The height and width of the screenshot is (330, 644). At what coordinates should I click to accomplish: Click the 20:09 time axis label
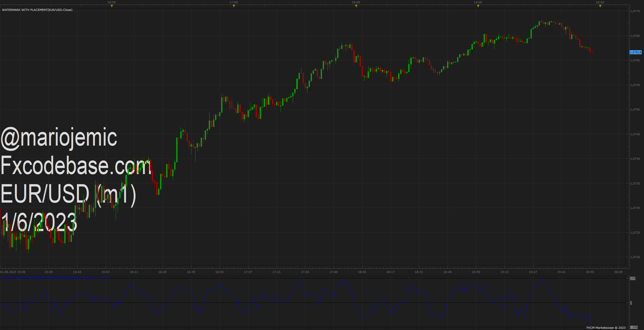coord(618,272)
